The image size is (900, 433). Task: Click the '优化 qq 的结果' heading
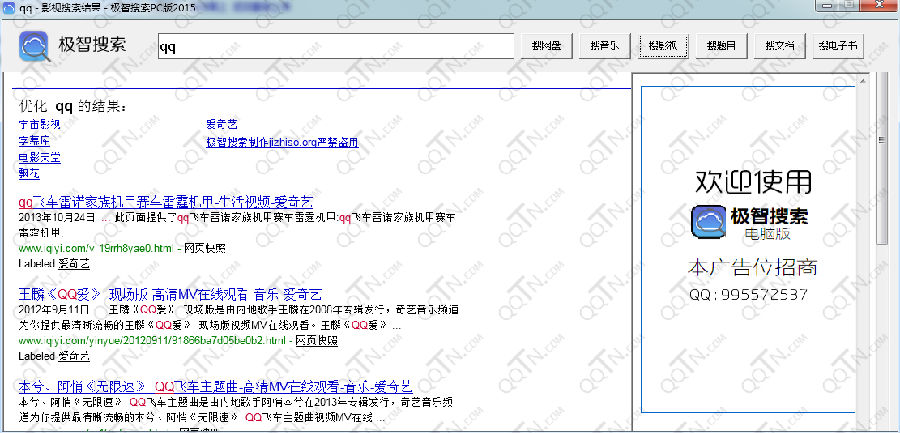click(x=72, y=107)
